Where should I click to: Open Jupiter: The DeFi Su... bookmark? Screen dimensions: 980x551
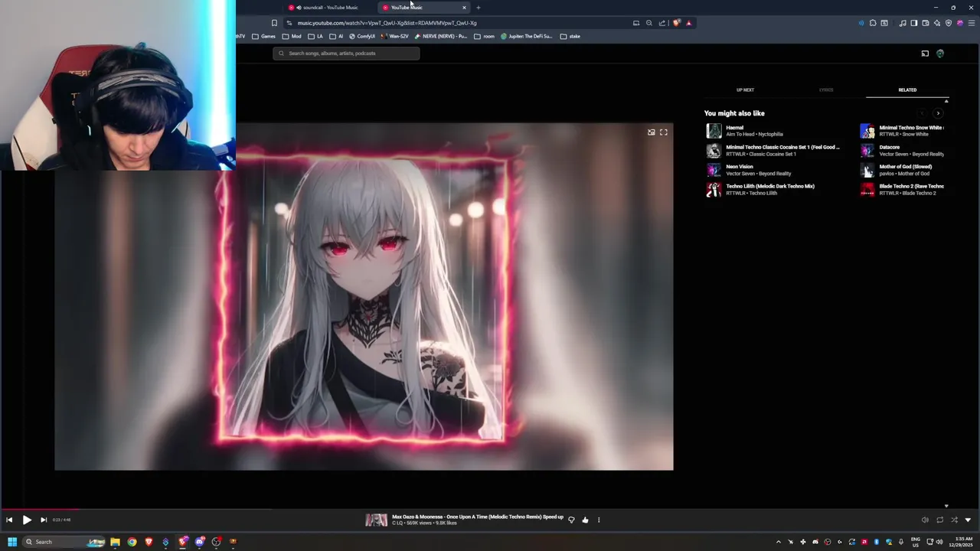coord(527,36)
